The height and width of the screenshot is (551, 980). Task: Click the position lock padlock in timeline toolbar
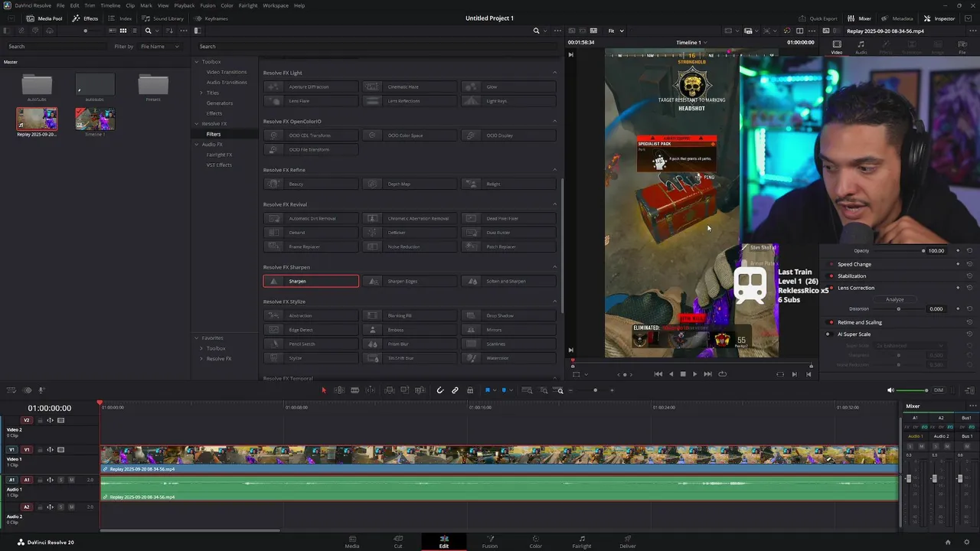(470, 390)
